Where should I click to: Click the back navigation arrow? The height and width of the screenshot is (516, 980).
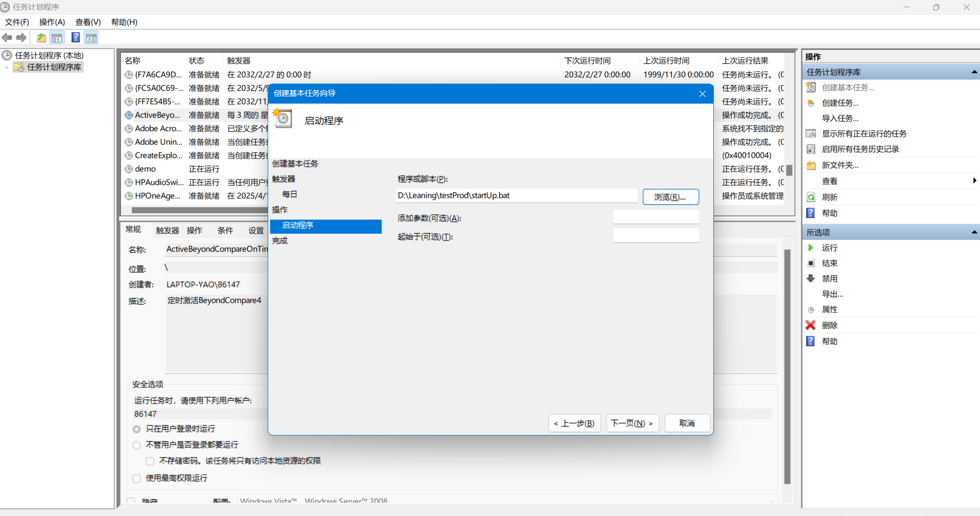7,37
